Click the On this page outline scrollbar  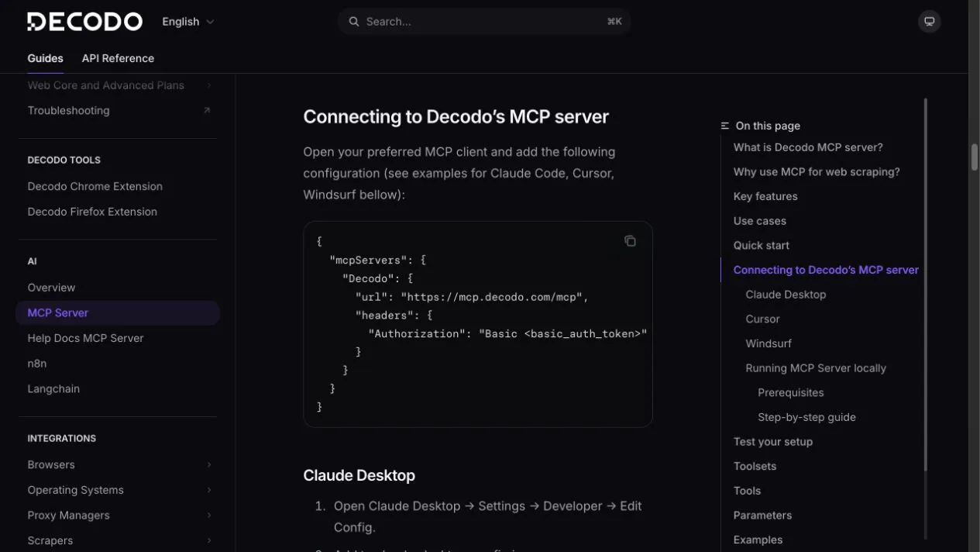925,284
